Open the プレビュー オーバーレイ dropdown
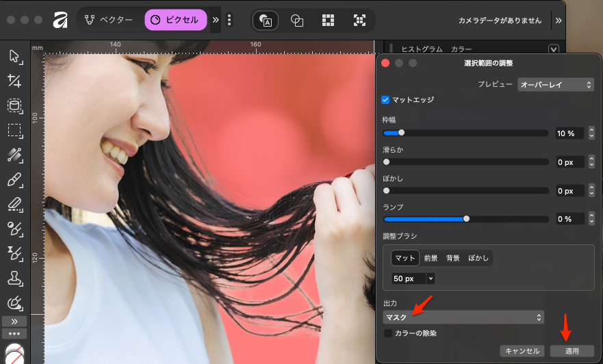 555,84
